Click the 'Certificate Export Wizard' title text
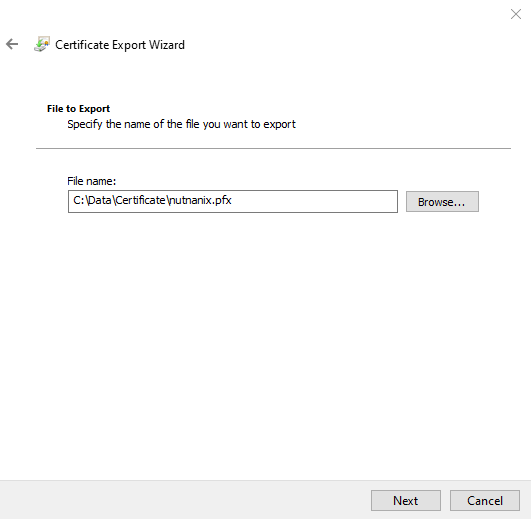Viewport: 531px width, 519px height. [120, 45]
